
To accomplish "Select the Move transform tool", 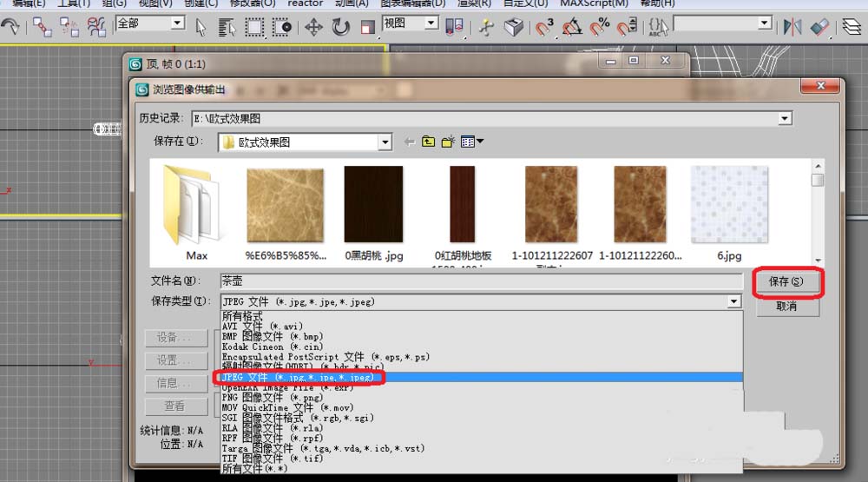I will tap(313, 28).
